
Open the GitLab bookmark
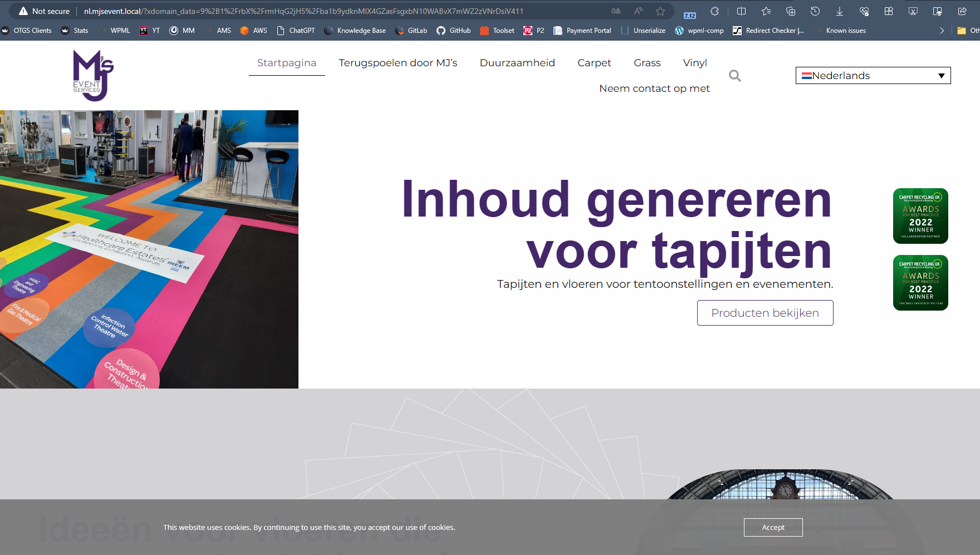click(x=411, y=31)
